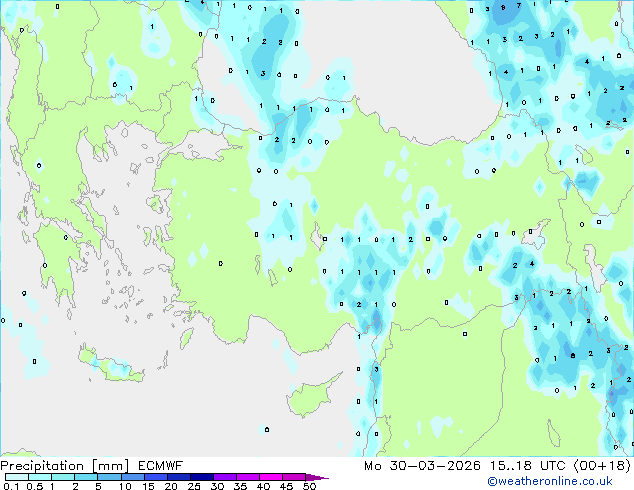
Task: Click the legend label '35'
Action: tap(240, 486)
